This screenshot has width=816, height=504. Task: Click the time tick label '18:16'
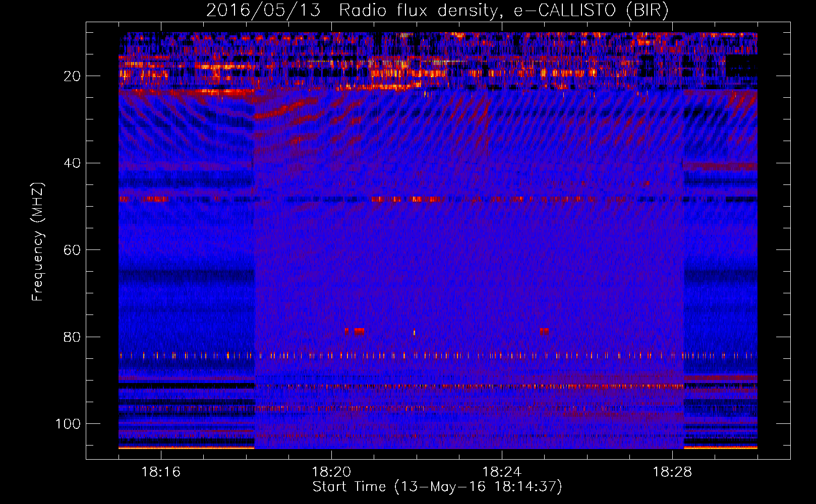pos(161,472)
